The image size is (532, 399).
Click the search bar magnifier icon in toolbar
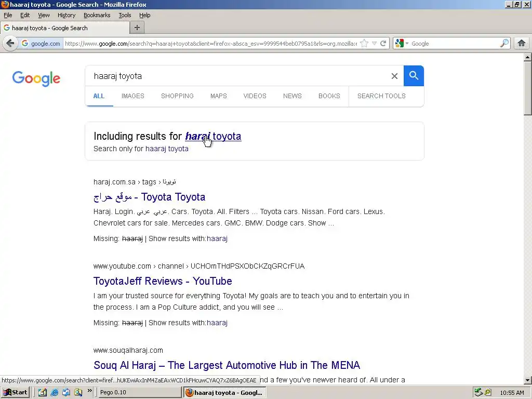[504, 44]
